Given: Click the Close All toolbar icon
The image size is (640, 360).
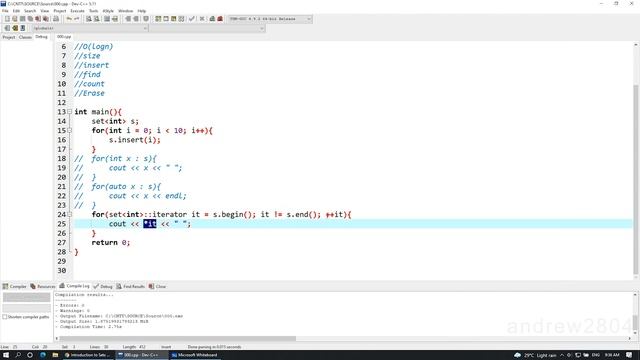Looking at the screenshot, I should [x=46, y=19].
